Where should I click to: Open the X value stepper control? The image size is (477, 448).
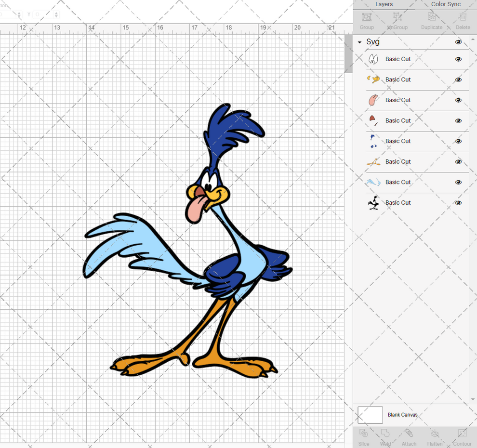click(x=19, y=15)
